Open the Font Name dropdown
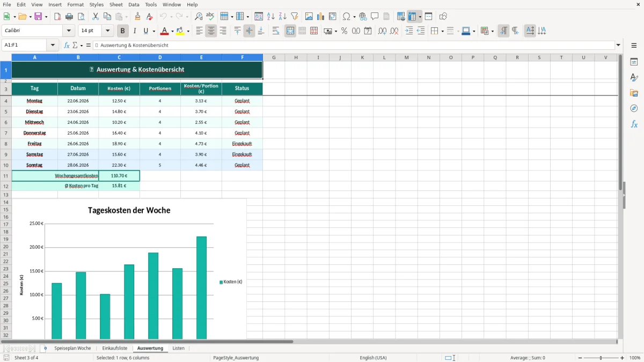The image size is (644, 362). coord(68,31)
